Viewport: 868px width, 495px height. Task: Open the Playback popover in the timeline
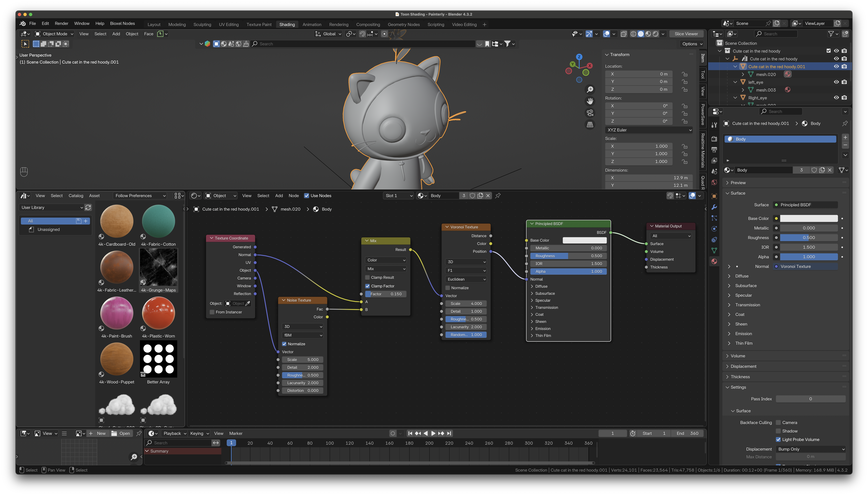click(175, 434)
